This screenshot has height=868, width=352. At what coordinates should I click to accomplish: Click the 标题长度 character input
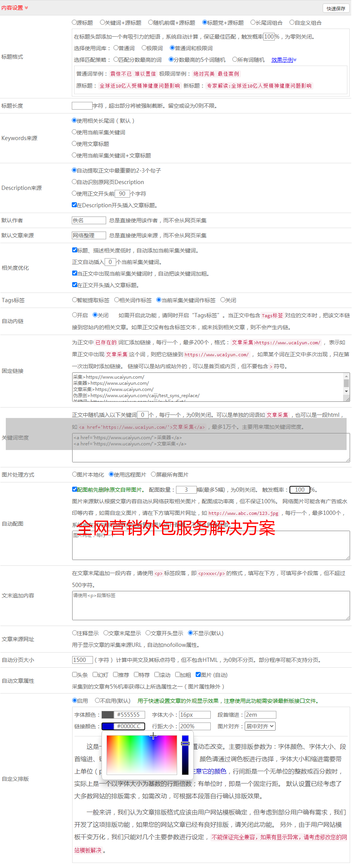(82, 106)
